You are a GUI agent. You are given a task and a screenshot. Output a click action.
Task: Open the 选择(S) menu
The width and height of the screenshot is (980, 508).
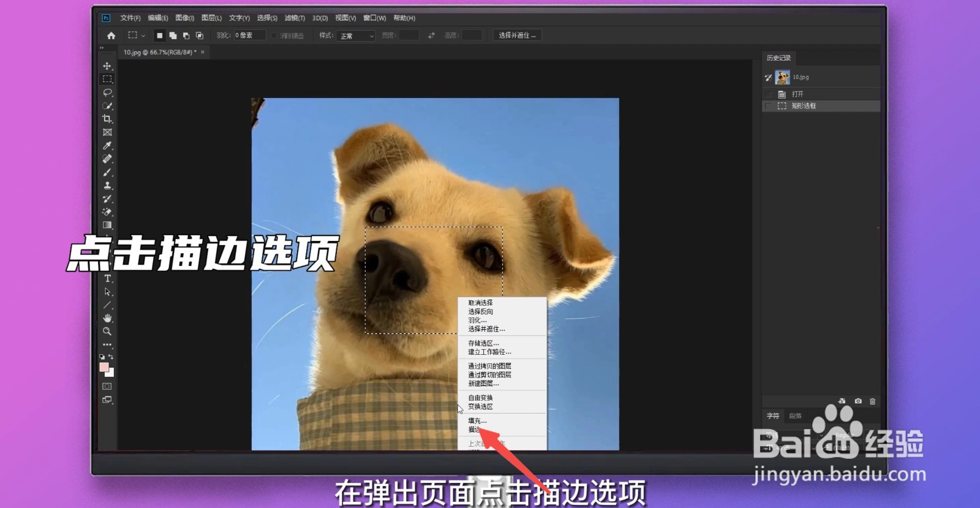tap(267, 18)
